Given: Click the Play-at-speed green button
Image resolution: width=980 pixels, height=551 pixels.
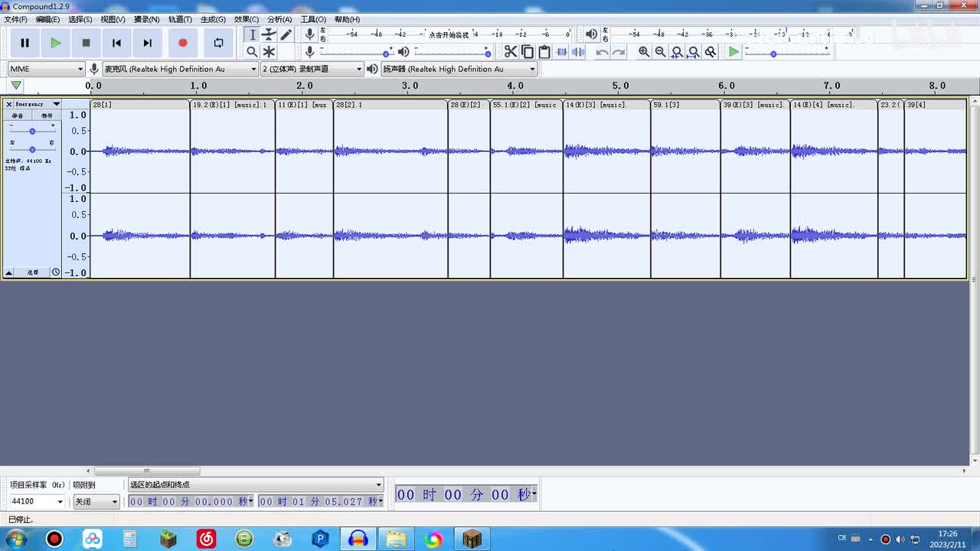Looking at the screenshot, I should coord(733,51).
